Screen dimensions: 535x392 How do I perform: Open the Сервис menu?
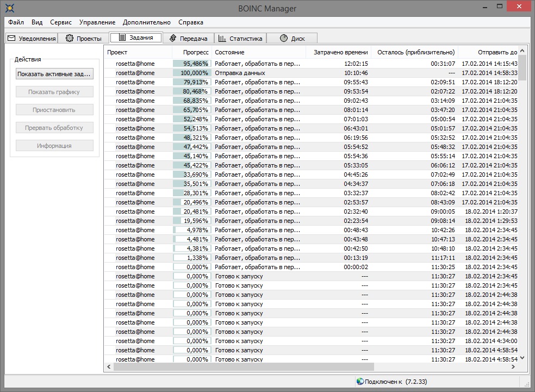click(61, 22)
